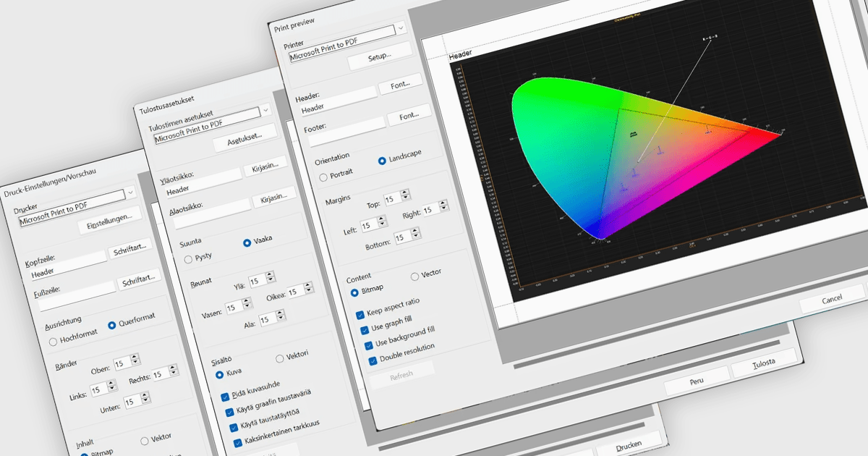Toggle Use graph fill checkbox
This screenshot has height=456, width=868.
tap(365, 330)
